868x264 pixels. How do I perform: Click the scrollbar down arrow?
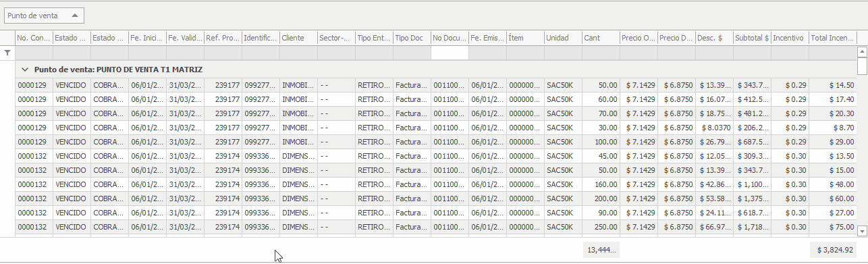(x=862, y=231)
